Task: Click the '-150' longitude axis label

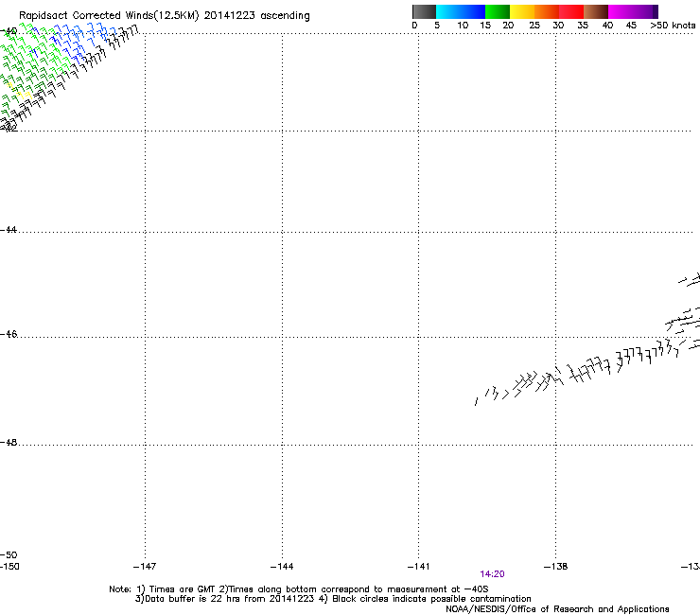Action: (9, 567)
